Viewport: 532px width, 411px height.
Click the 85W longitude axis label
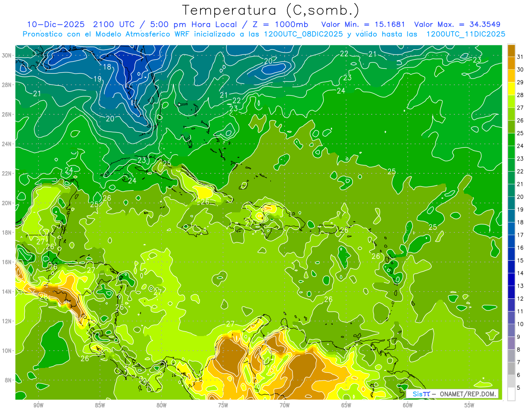coord(100,406)
